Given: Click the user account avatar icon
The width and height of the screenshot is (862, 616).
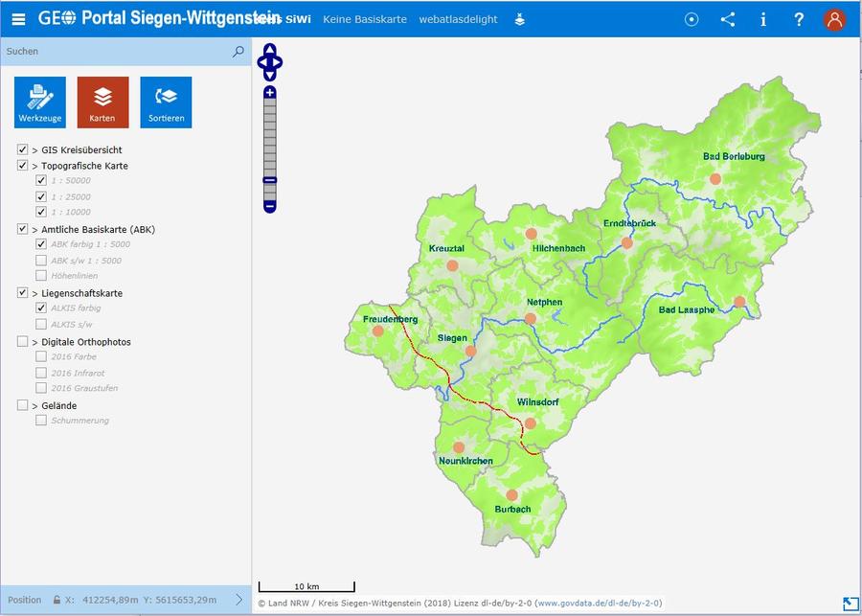Looking at the screenshot, I should pos(834,19).
